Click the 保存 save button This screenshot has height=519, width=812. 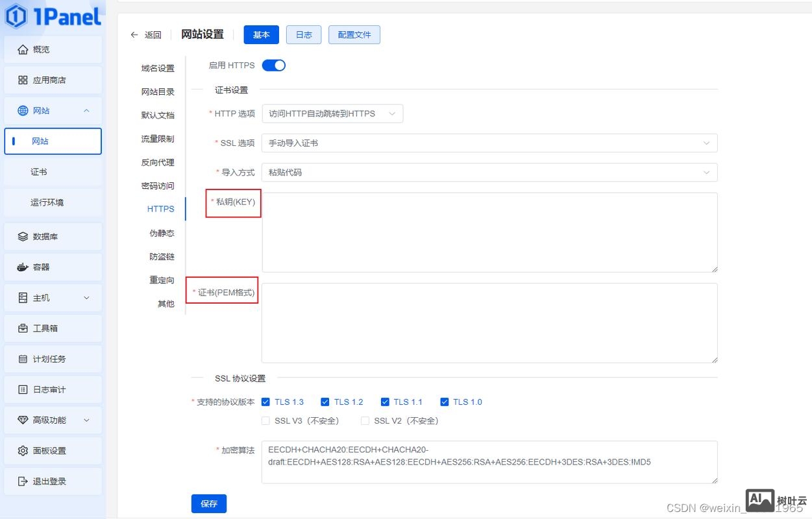click(208, 503)
